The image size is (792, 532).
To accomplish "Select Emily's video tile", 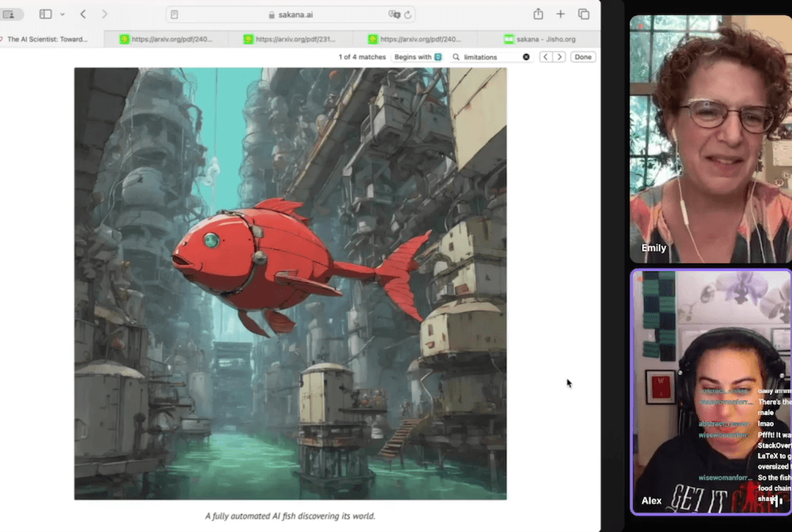I will (x=711, y=139).
